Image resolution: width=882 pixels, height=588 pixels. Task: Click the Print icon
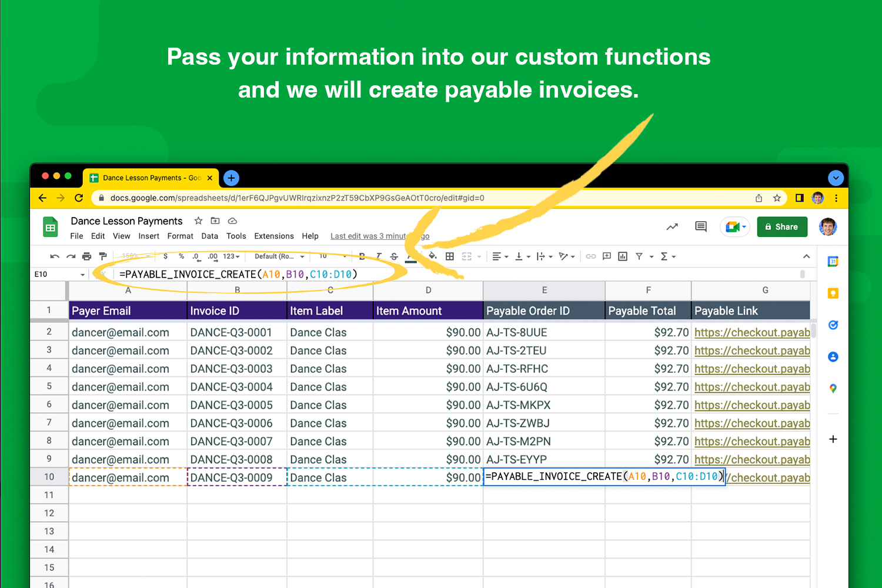(x=86, y=256)
